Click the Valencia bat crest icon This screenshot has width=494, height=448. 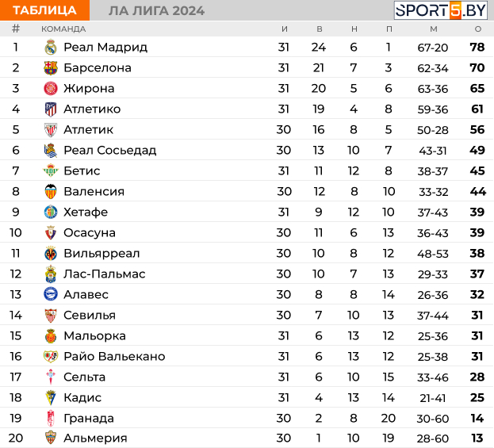51,192
